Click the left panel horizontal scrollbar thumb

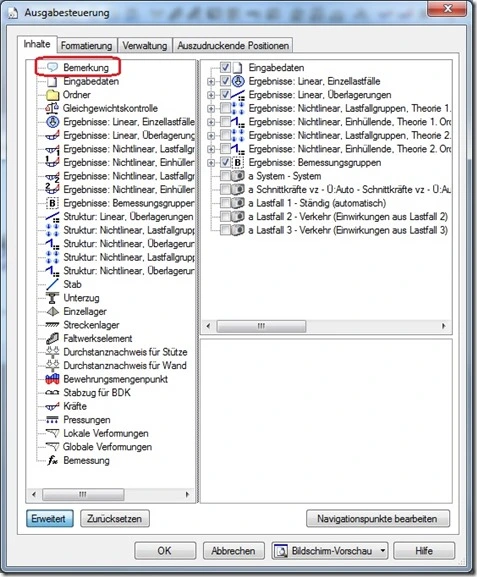[x=83, y=494]
